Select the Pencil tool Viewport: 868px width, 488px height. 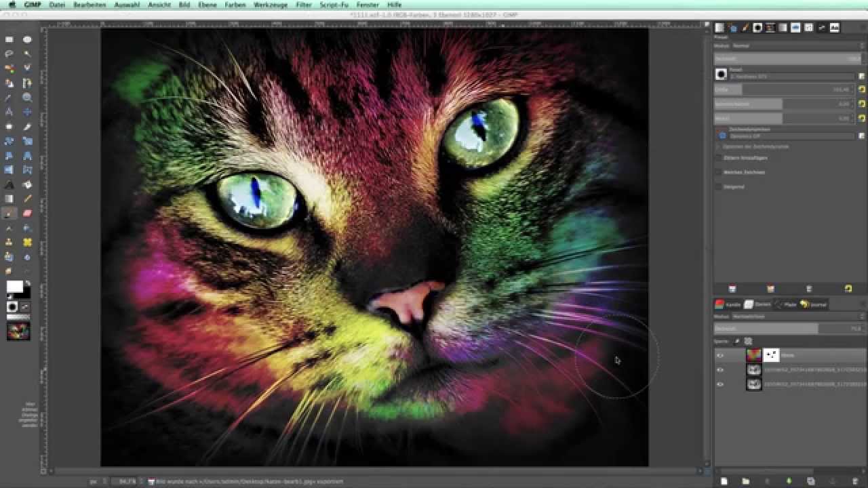click(x=27, y=199)
